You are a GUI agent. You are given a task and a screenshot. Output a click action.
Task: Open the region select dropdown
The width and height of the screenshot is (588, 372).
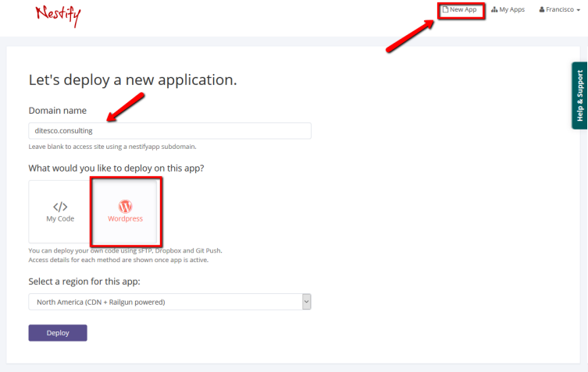169,302
